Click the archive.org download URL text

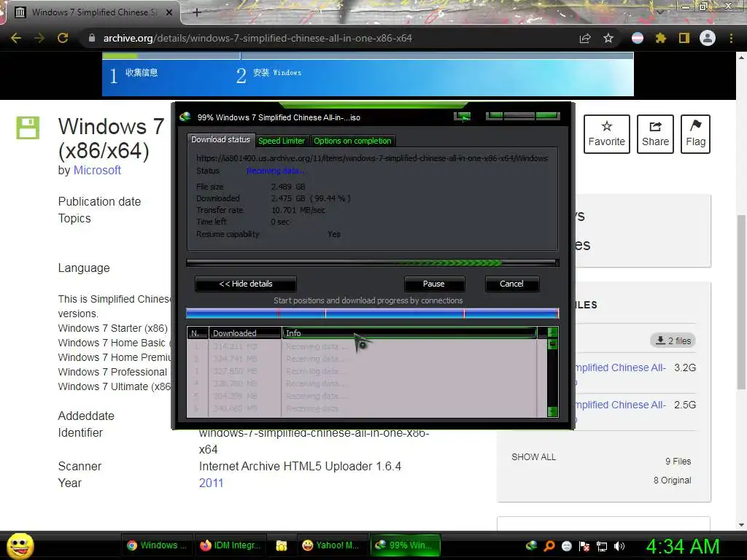pos(372,158)
